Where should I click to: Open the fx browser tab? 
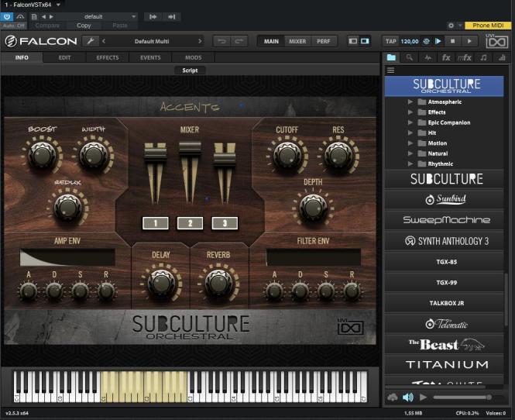pos(446,58)
